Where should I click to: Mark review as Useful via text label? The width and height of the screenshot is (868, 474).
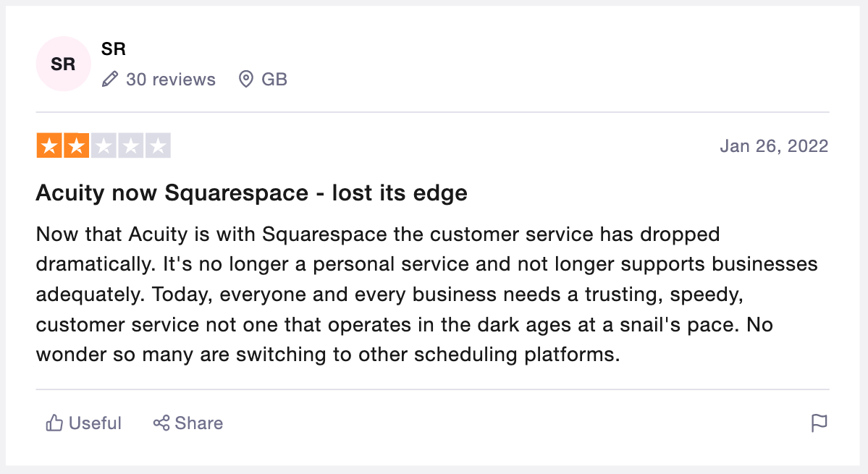pos(95,423)
